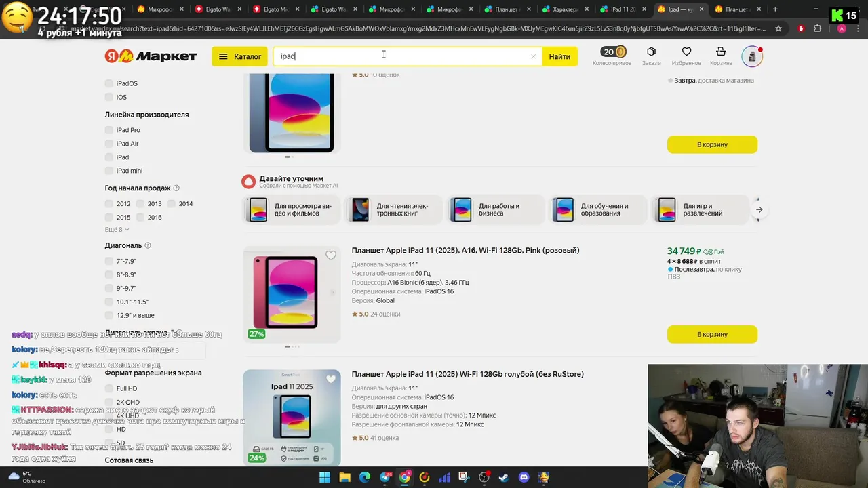The width and height of the screenshot is (868, 488).
Task: Choose Для просмотра видео и фильмов chip
Action: [x=292, y=209]
